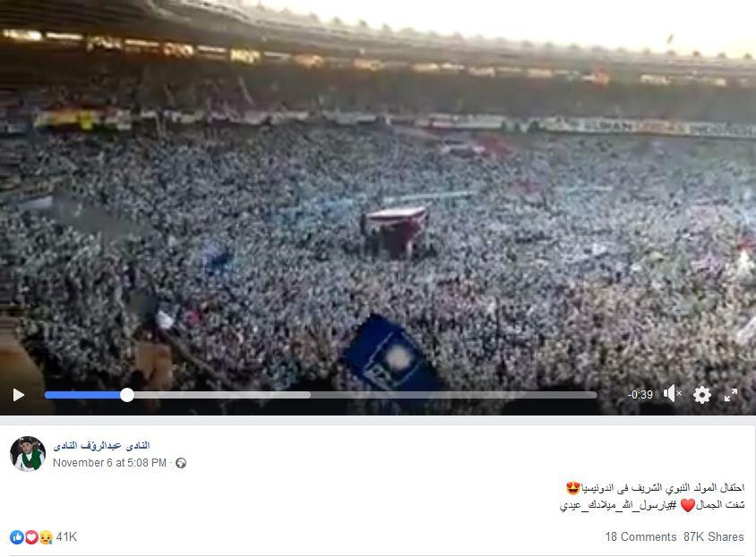Enter fullscreen mode
Viewport: 756px width, 557px height.
click(x=731, y=395)
